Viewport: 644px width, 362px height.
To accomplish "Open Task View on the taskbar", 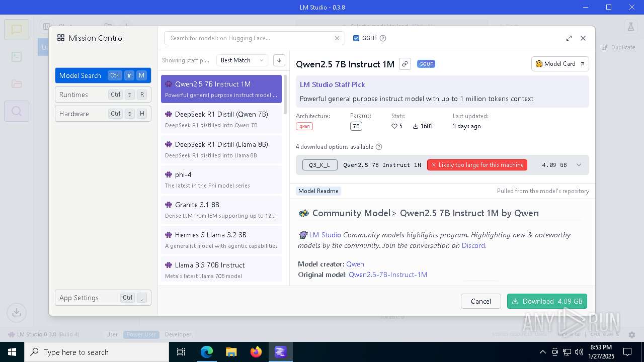I will tap(181, 352).
